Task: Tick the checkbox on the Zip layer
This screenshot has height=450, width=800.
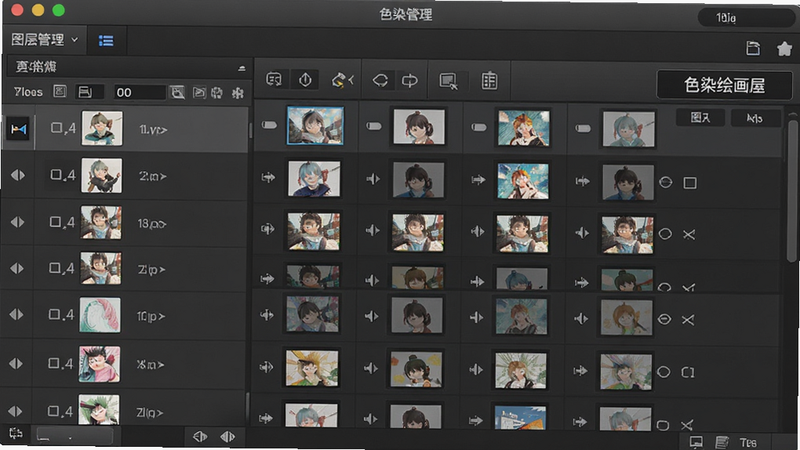Action: coord(55,267)
